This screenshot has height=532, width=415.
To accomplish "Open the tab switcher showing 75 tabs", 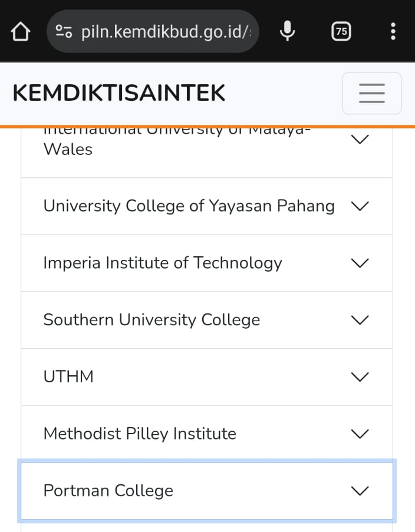I will (341, 31).
